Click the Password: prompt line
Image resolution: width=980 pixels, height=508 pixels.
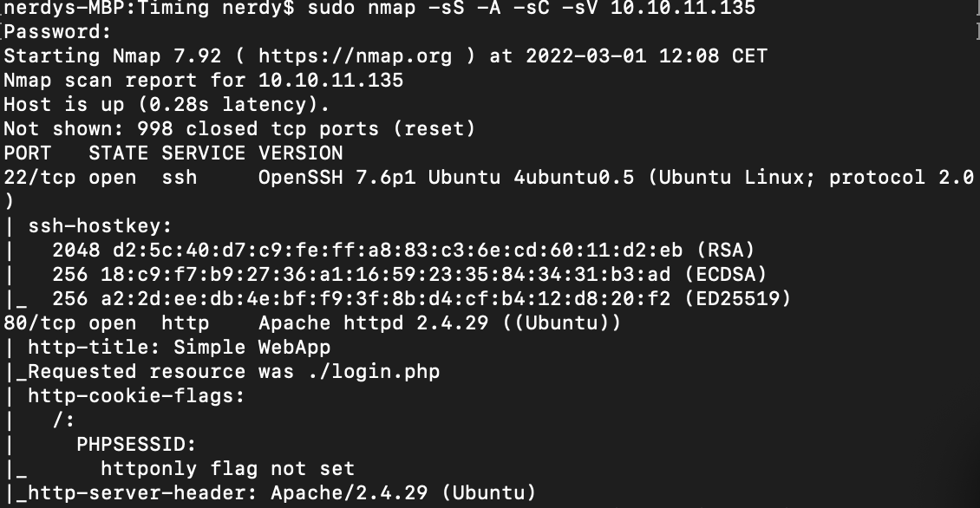click(x=57, y=32)
